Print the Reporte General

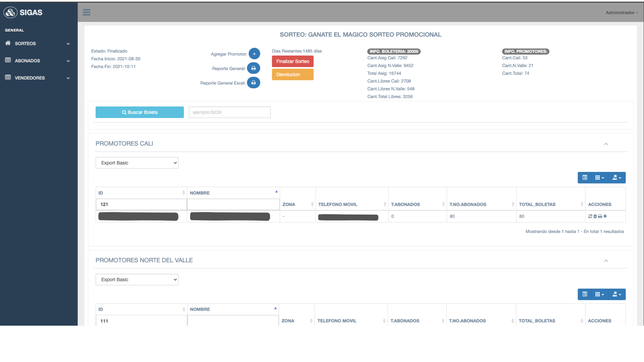[x=254, y=68]
